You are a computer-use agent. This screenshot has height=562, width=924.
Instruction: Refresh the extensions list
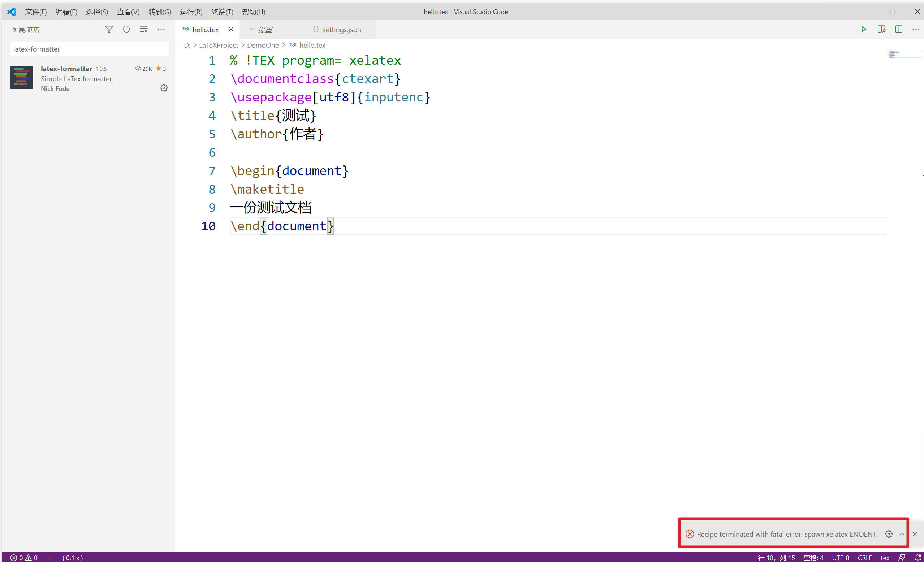pos(126,29)
